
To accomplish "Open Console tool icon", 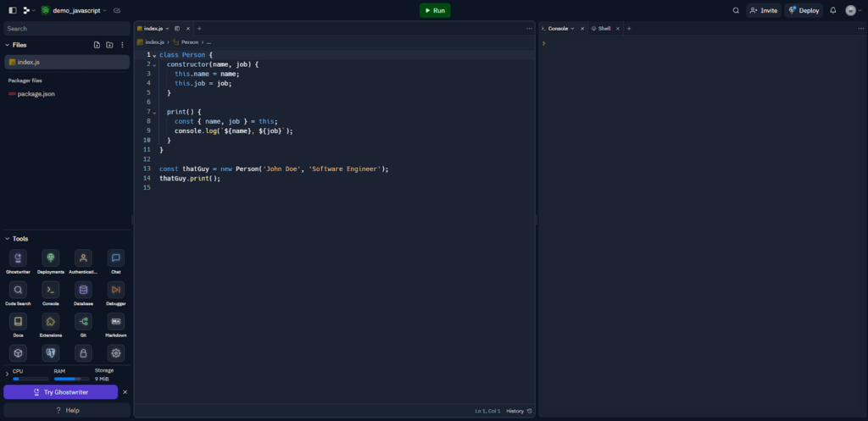I will click(51, 290).
